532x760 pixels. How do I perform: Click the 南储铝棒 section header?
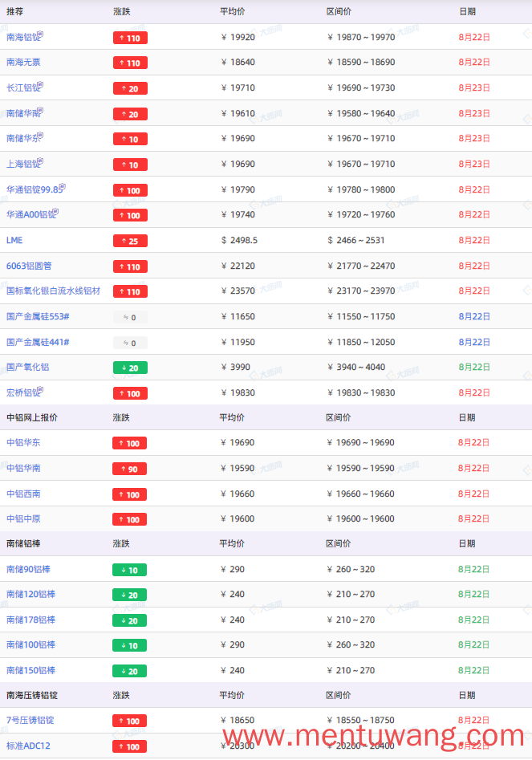click(23, 544)
